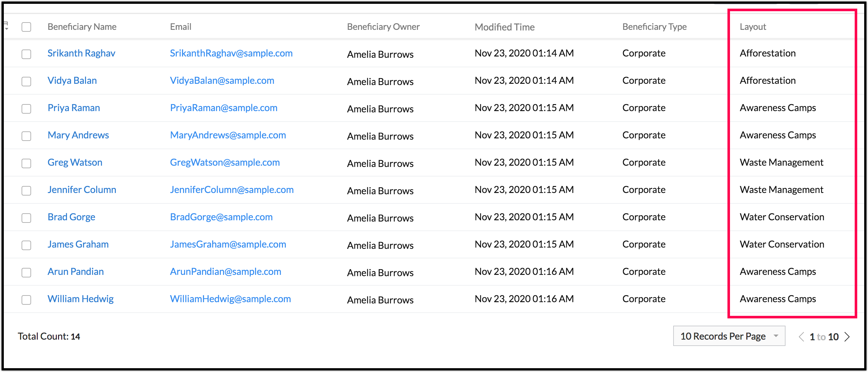Go to the previous page of records
The image size is (868, 372).
pos(801,336)
